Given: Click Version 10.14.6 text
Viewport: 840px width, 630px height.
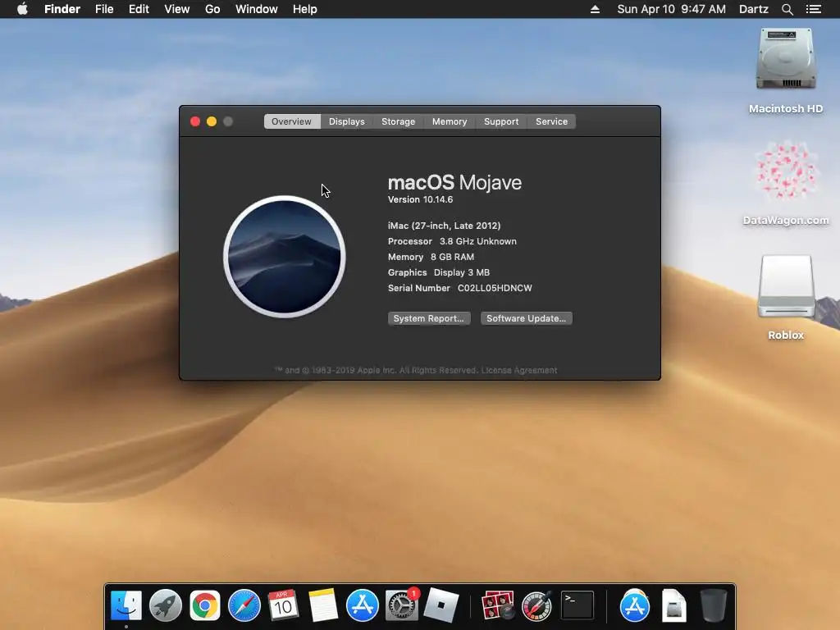Looking at the screenshot, I should coord(421,199).
